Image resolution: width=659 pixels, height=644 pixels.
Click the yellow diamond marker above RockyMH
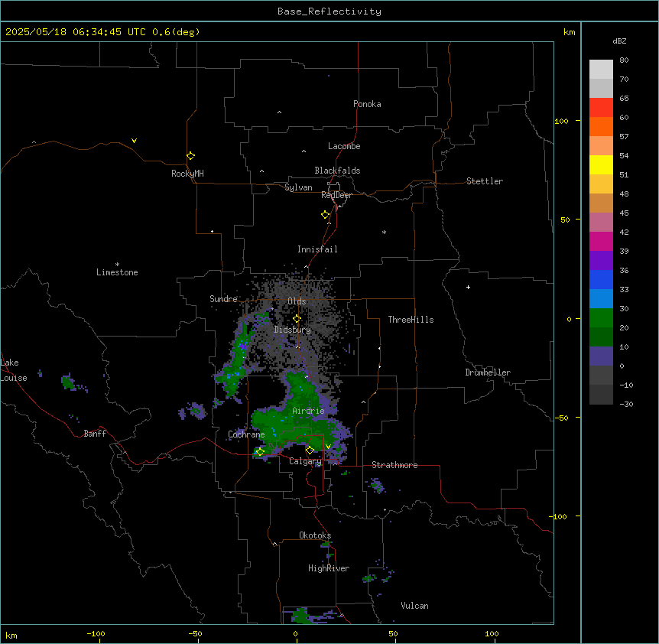tap(190, 156)
